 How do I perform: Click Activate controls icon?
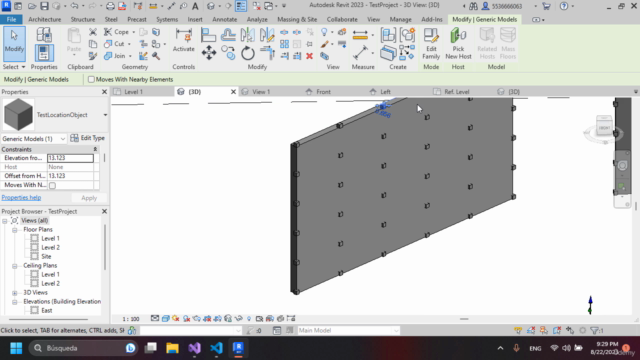tap(184, 40)
